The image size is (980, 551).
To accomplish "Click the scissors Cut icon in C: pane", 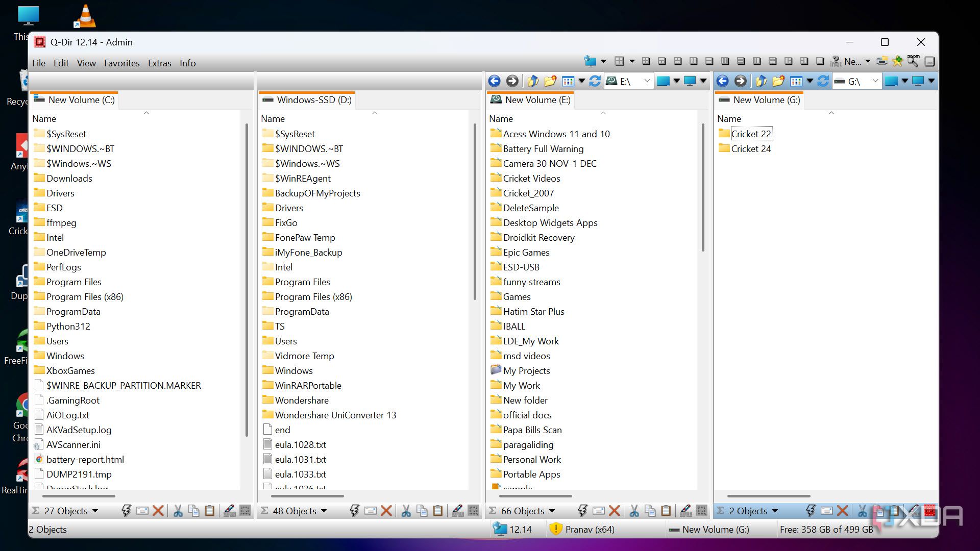I will click(x=178, y=511).
